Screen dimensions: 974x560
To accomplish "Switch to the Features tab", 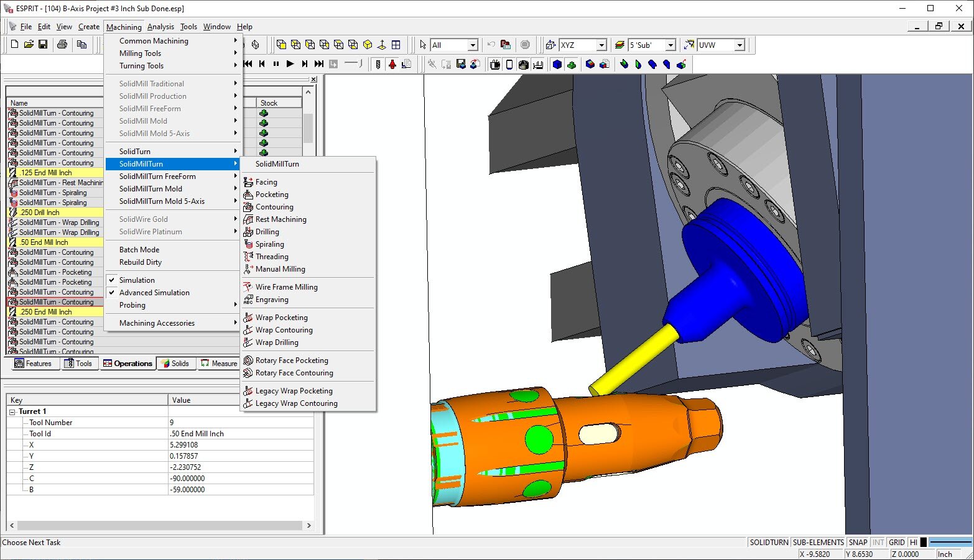I will click(x=33, y=364).
